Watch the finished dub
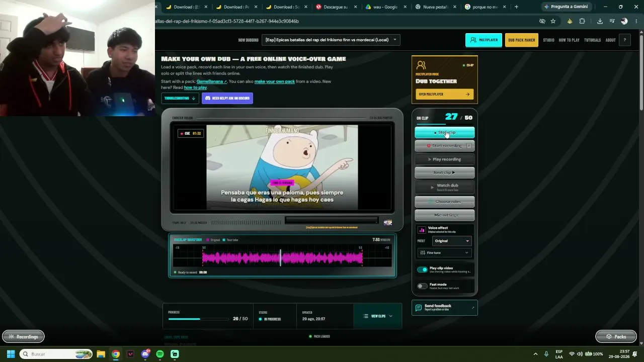 pyautogui.click(x=444, y=187)
